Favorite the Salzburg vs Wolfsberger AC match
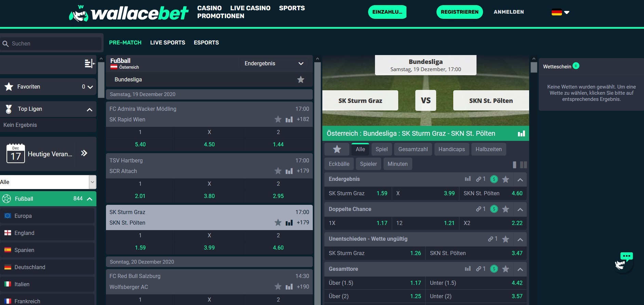The height and width of the screenshot is (305, 644). 278,287
